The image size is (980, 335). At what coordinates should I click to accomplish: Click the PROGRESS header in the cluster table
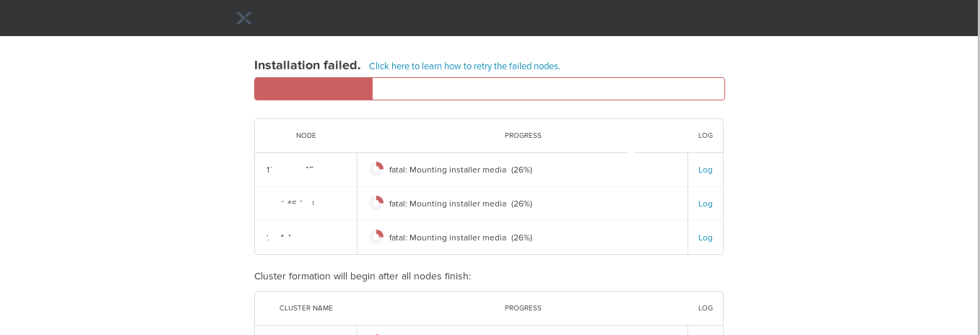pos(523,308)
